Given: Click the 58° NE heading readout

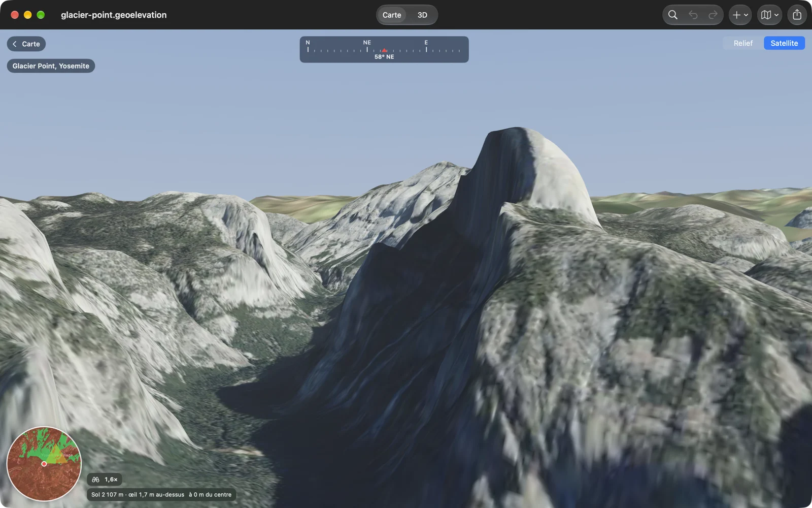Looking at the screenshot, I should pyautogui.click(x=384, y=57).
